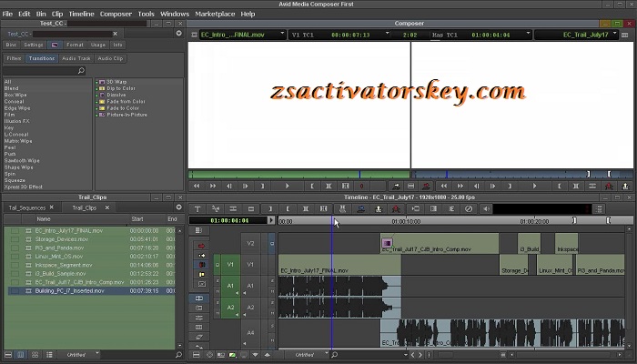Select the Box Wipe effect category
This screenshot has height=364, width=637.
click(15, 95)
